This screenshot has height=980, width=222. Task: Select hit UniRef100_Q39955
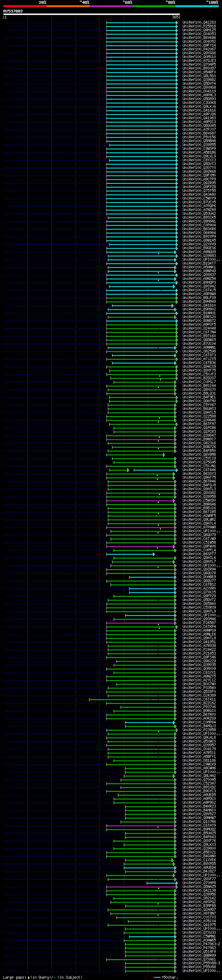click(x=199, y=145)
